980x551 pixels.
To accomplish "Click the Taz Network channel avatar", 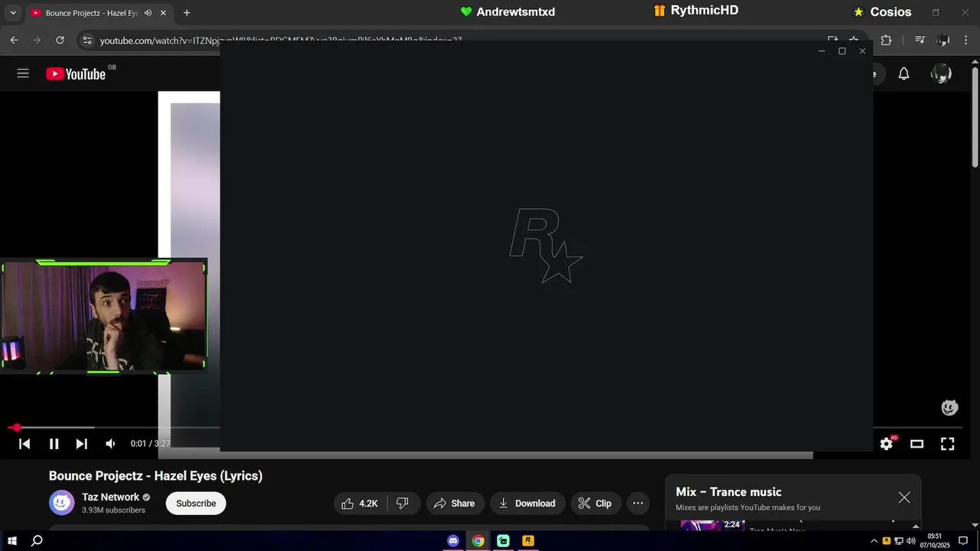I will pyautogui.click(x=62, y=503).
